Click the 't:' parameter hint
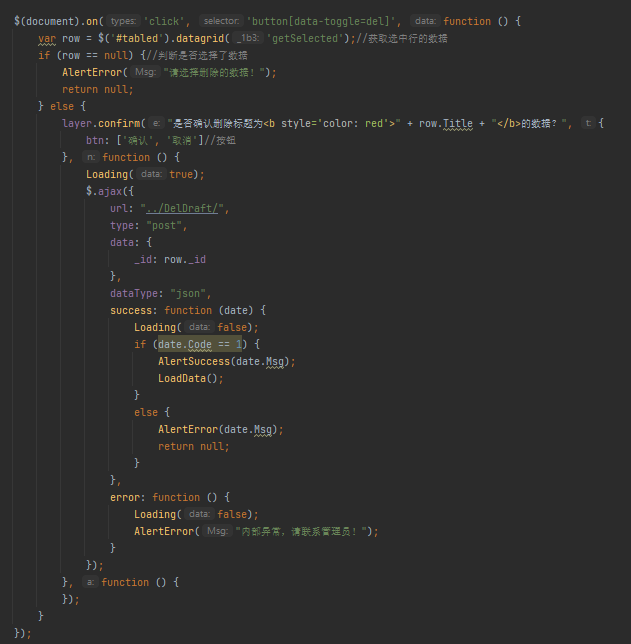Viewport: 631px width, 644px height. 588,123
